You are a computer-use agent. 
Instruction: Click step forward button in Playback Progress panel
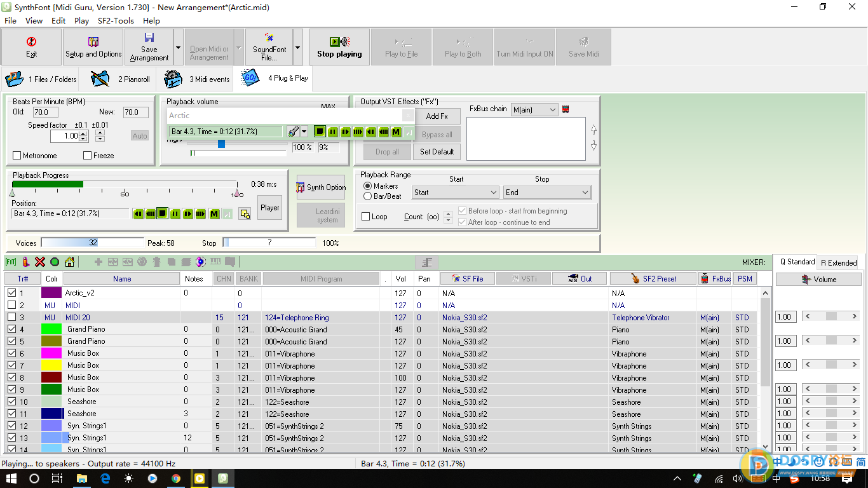(188, 213)
